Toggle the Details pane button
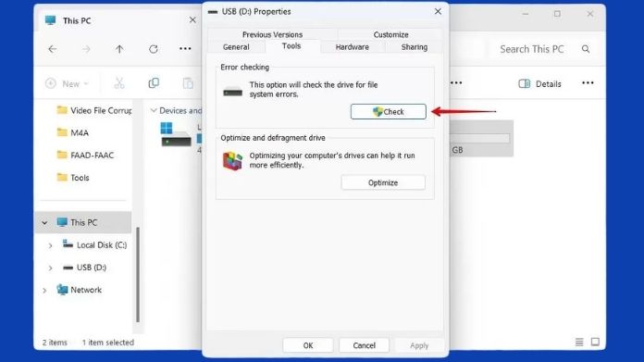Screen dimensions: 644x362 click(x=539, y=84)
